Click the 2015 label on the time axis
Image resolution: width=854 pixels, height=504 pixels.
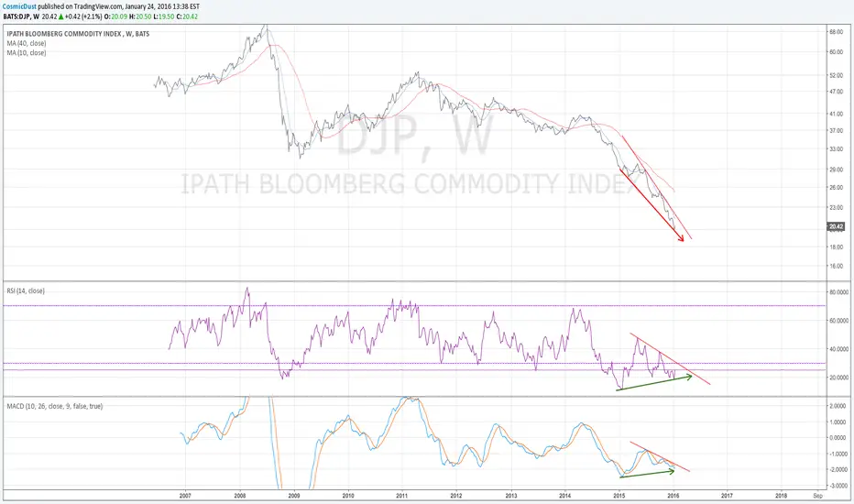[619, 496]
